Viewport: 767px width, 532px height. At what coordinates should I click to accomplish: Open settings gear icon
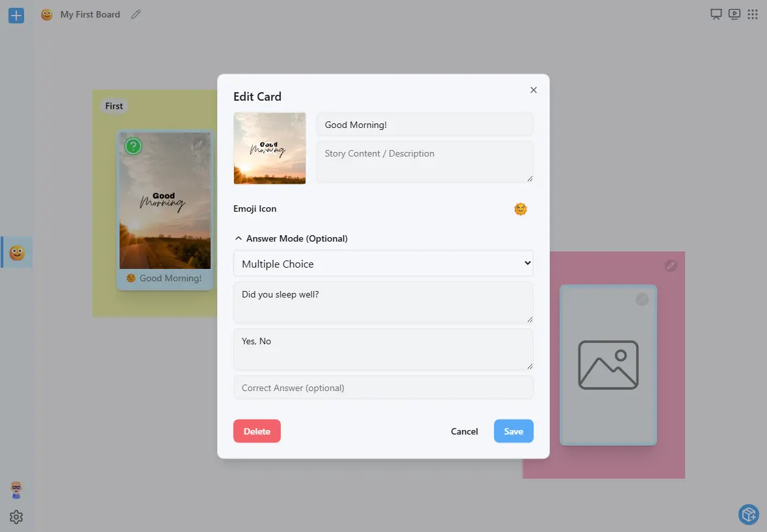click(16, 517)
